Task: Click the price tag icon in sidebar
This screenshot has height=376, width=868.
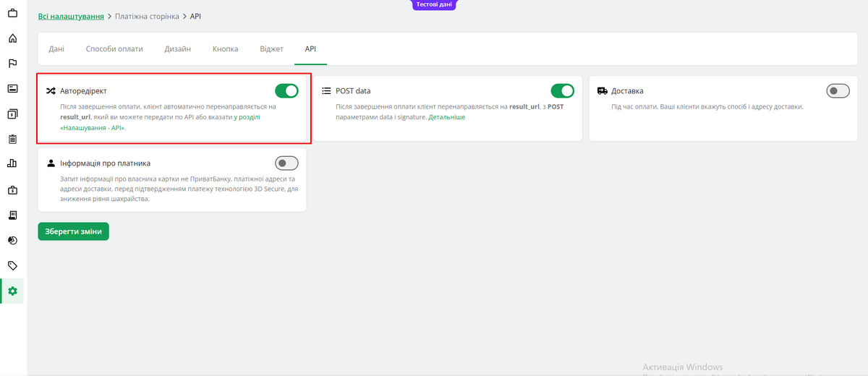Action: pos(12,265)
